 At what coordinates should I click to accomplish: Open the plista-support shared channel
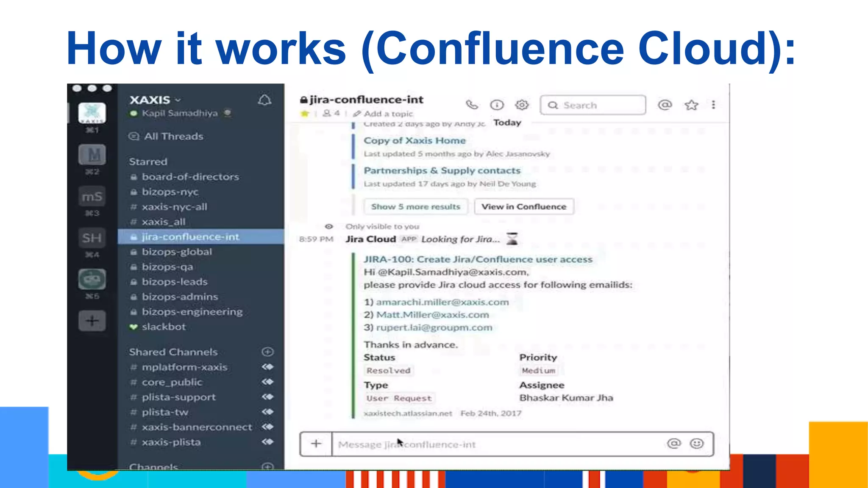click(x=179, y=397)
